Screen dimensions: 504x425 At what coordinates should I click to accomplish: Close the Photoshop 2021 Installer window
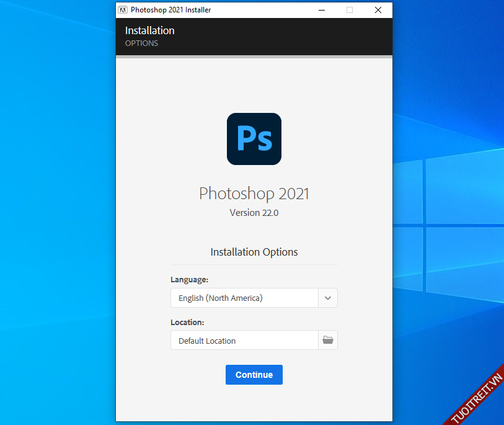pyautogui.click(x=378, y=10)
